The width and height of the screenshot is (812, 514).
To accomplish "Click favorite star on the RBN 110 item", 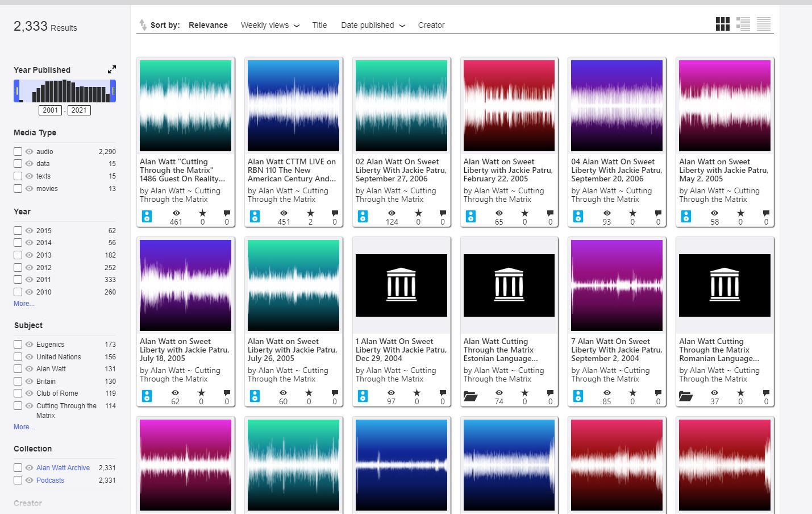I will (310, 213).
